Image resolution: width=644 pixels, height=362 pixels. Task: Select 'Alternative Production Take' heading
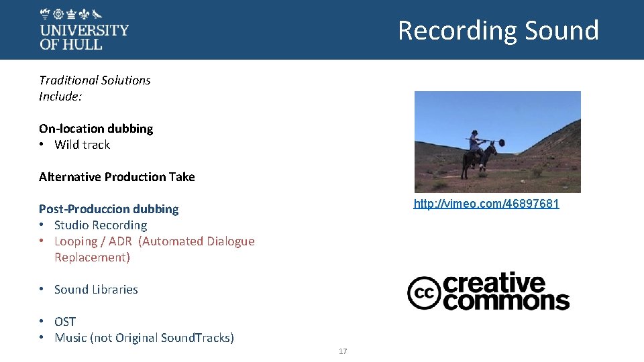117,177
